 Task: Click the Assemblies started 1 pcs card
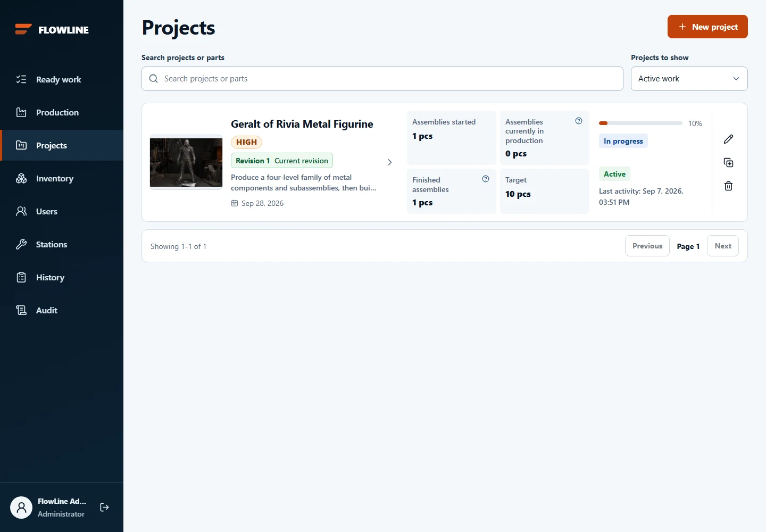coord(452,138)
